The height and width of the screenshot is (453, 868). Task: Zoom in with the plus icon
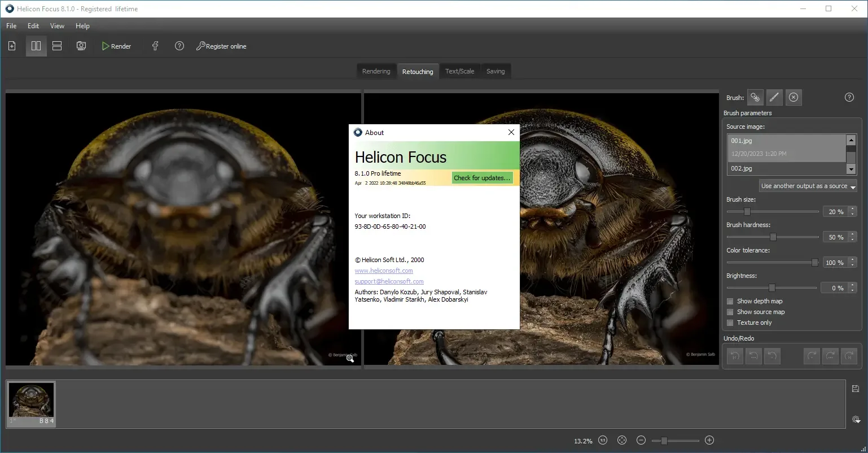[710, 441]
